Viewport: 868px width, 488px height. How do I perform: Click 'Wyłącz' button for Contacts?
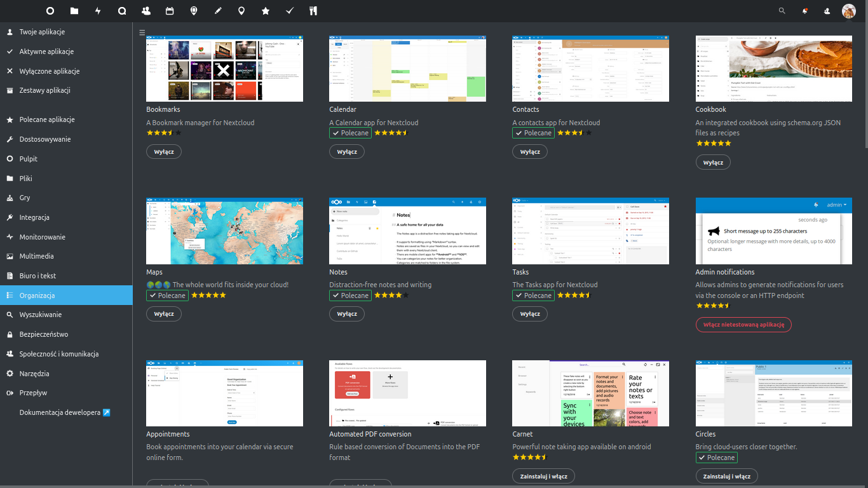click(x=530, y=152)
